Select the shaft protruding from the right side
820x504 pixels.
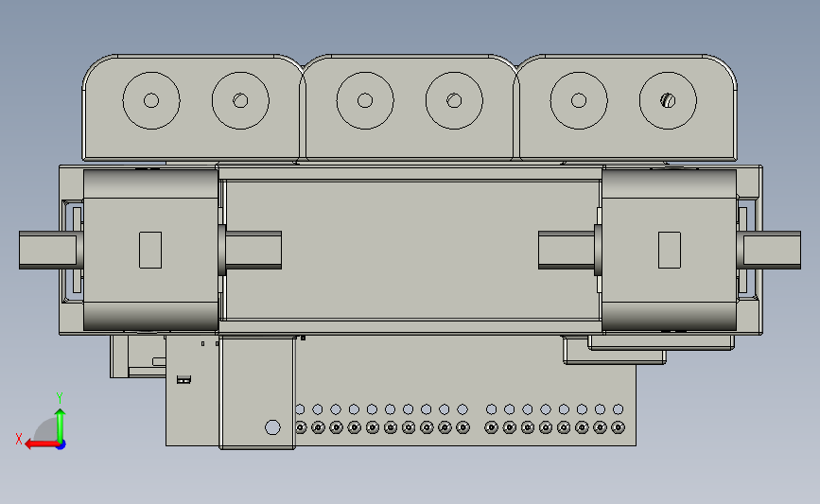772,251
